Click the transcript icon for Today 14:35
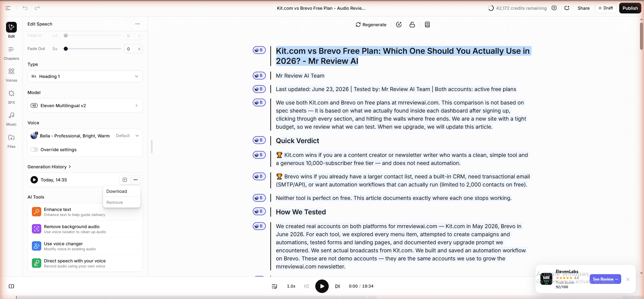644x299 pixels. tap(125, 180)
